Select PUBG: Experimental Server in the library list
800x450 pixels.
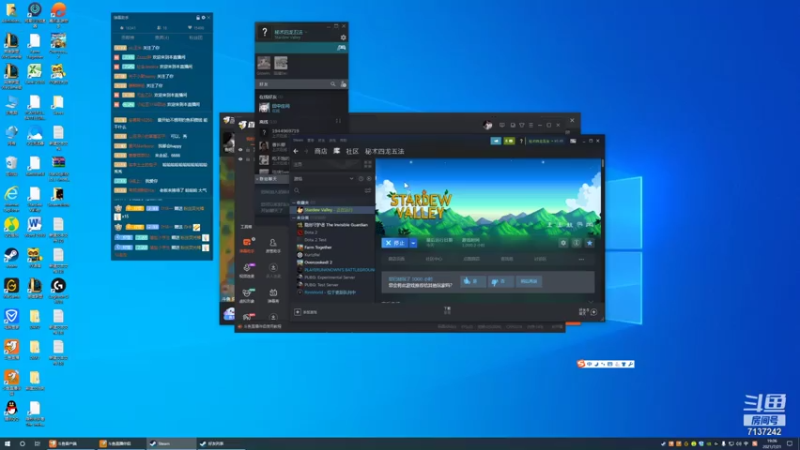[332, 277]
